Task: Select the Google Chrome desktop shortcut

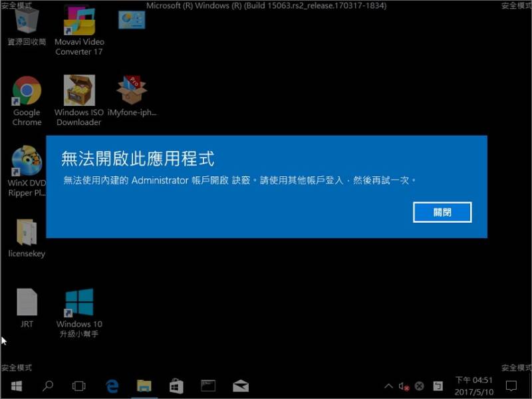Action: pos(27,101)
